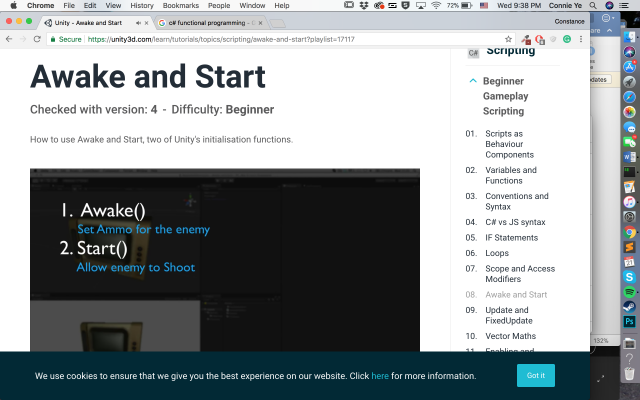Open lesson 04 C# vs JS syntax
Viewport: 640px width, 400px height.
[515, 222]
